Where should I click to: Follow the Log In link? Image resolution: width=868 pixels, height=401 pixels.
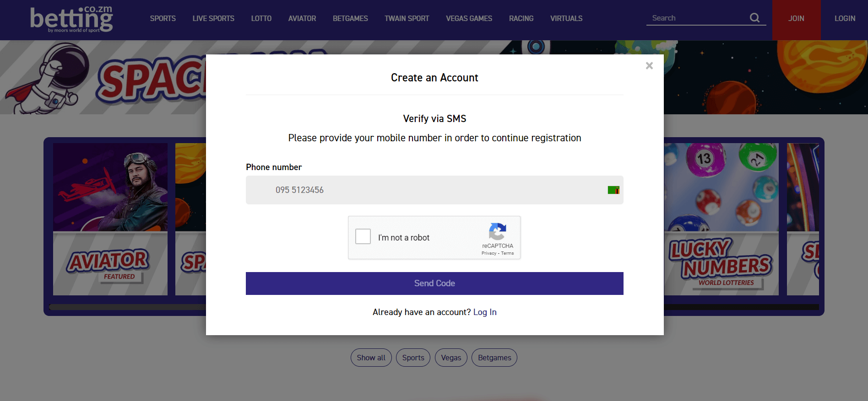485,312
